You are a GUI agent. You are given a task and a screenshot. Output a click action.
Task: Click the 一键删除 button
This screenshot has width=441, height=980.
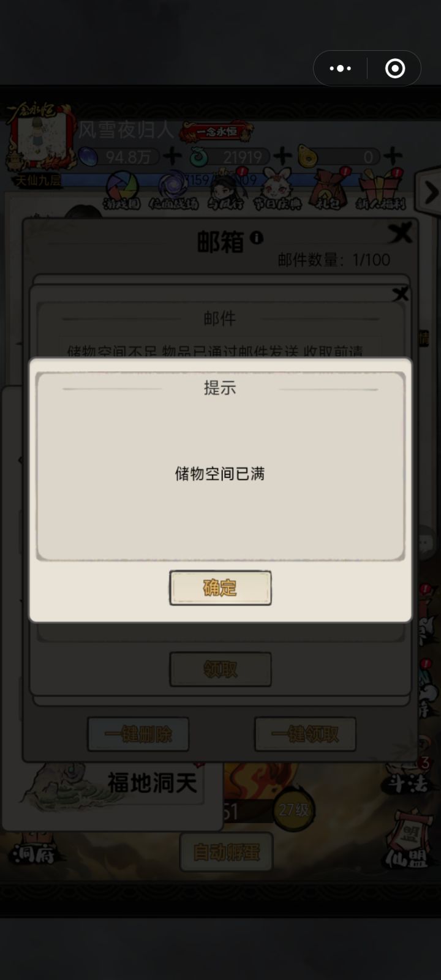pyautogui.click(x=138, y=734)
